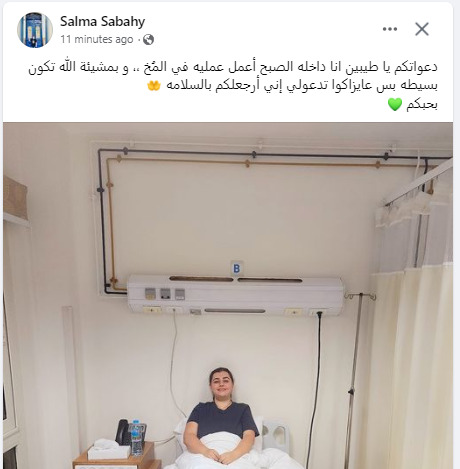Open the Salma Sabahy name link
This screenshot has height=469, width=460.
pyautogui.click(x=102, y=21)
